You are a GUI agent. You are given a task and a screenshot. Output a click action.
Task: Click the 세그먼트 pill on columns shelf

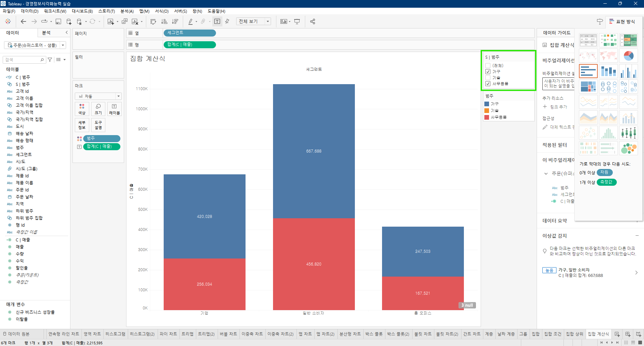click(190, 33)
